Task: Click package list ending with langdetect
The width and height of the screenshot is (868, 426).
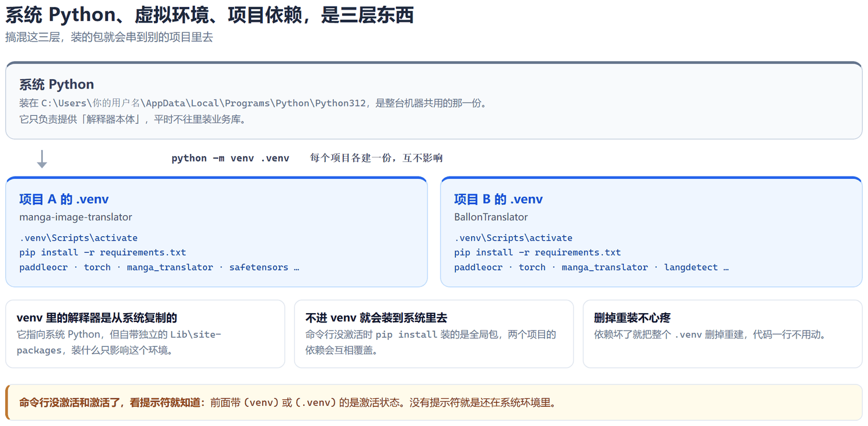Action: point(591,267)
